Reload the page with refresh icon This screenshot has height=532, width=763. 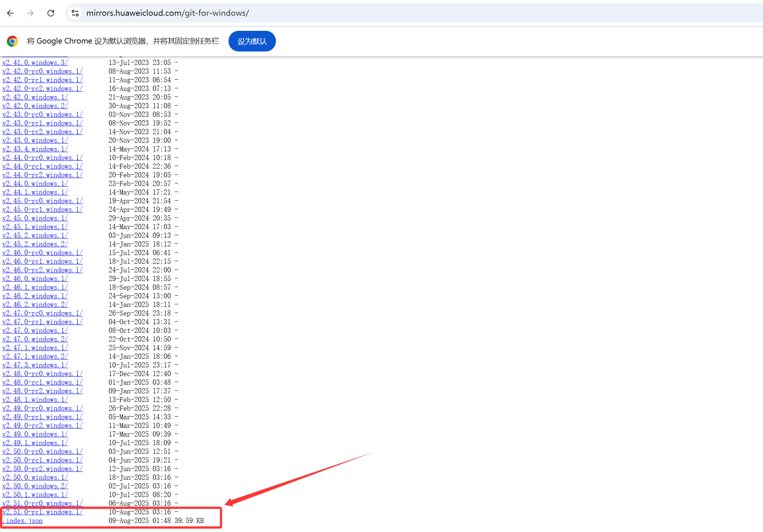pyautogui.click(x=51, y=13)
